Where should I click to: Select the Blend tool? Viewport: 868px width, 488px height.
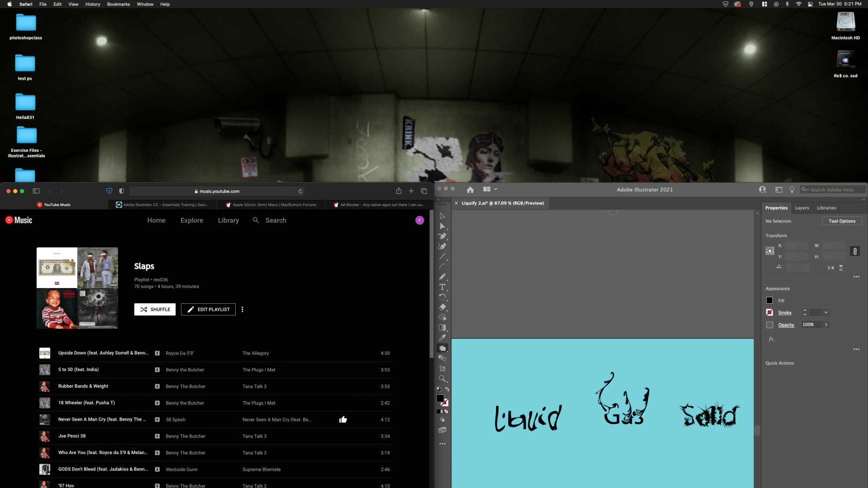click(442, 358)
